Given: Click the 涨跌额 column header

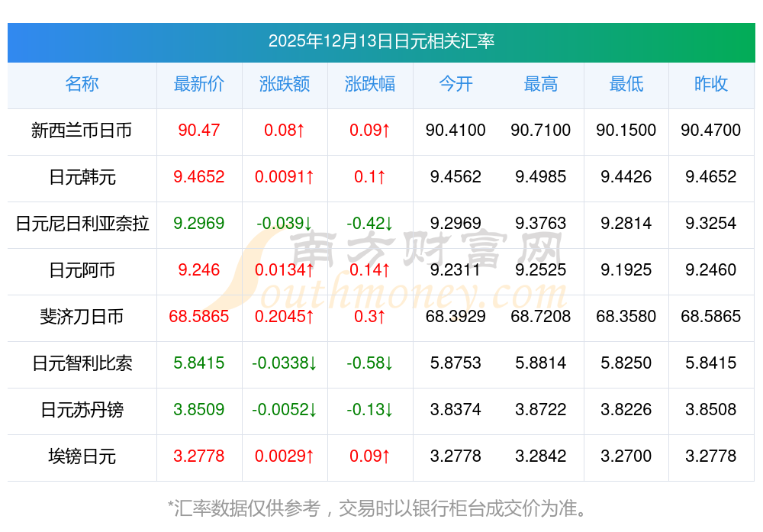Looking at the screenshot, I should click(x=285, y=84).
